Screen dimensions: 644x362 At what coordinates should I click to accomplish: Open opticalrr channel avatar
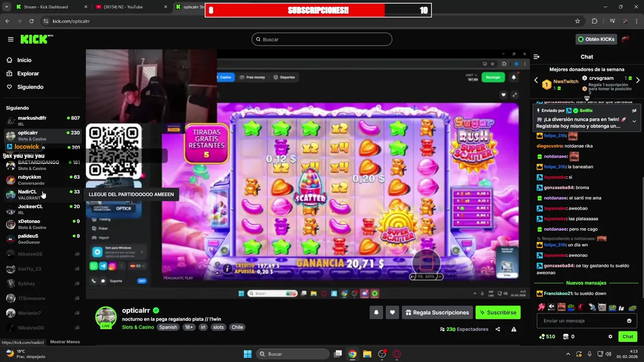click(106, 317)
